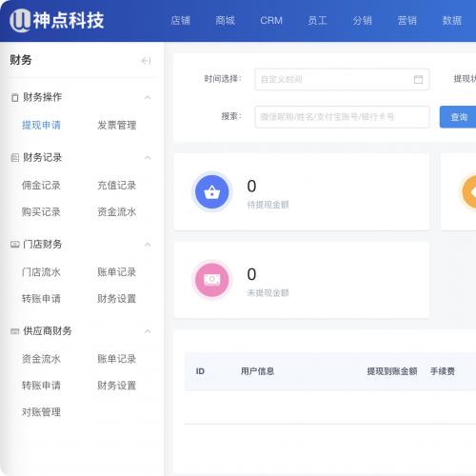Focus the 搜索 input field
The height and width of the screenshot is (476, 476).
click(342, 117)
